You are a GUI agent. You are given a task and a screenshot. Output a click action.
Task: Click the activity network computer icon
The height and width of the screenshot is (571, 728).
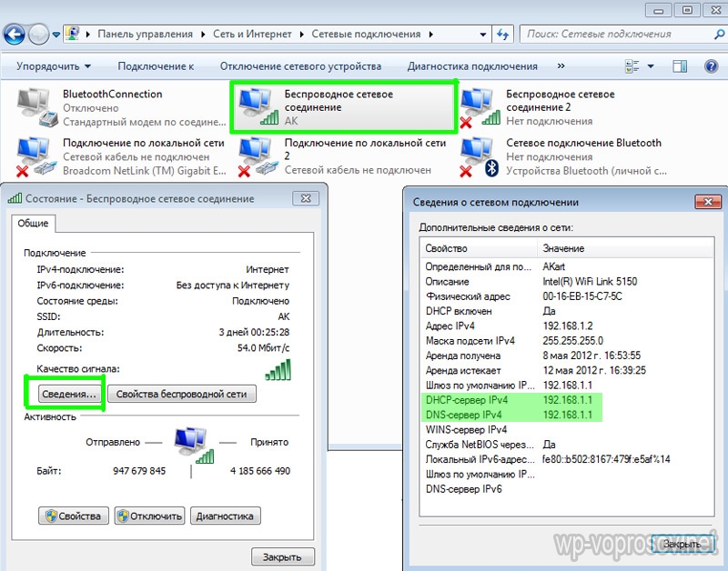tap(194, 446)
